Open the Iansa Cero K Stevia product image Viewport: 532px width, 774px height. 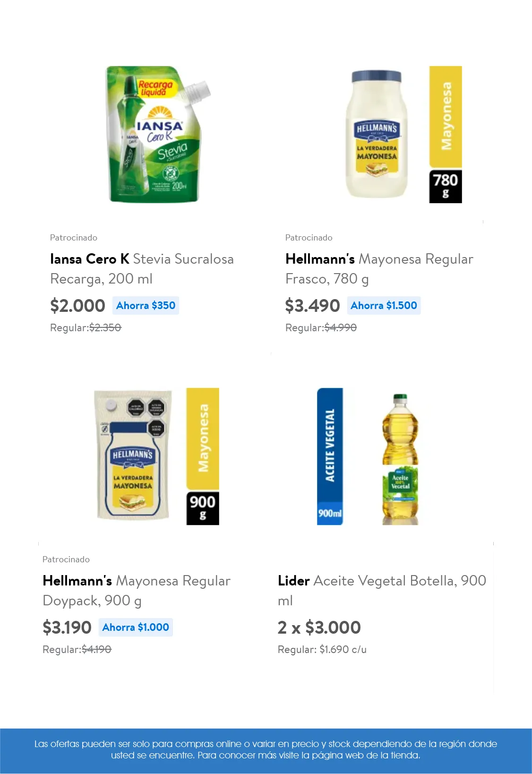point(156,135)
